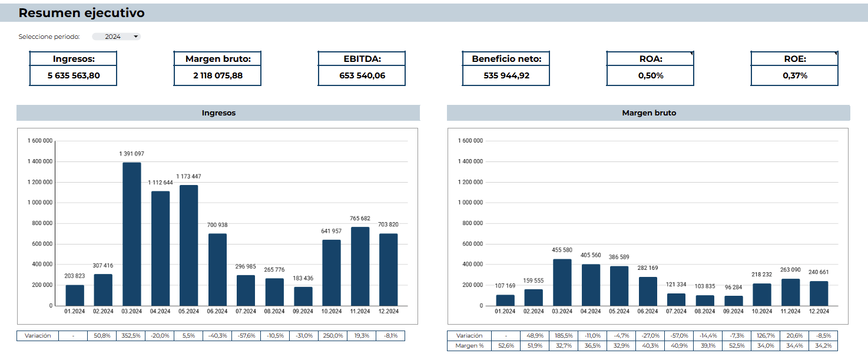Click the 52,6% margin cell for 01.2024
Image resolution: width=868 pixels, height=360 pixels.
505,346
